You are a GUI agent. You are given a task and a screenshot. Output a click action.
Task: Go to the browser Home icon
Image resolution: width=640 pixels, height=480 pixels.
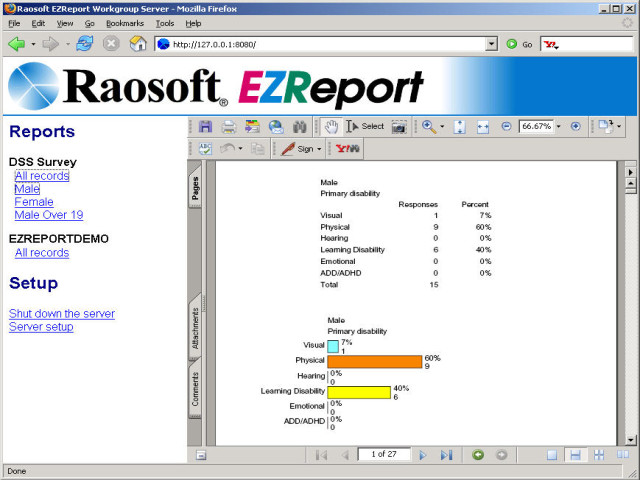click(x=138, y=44)
